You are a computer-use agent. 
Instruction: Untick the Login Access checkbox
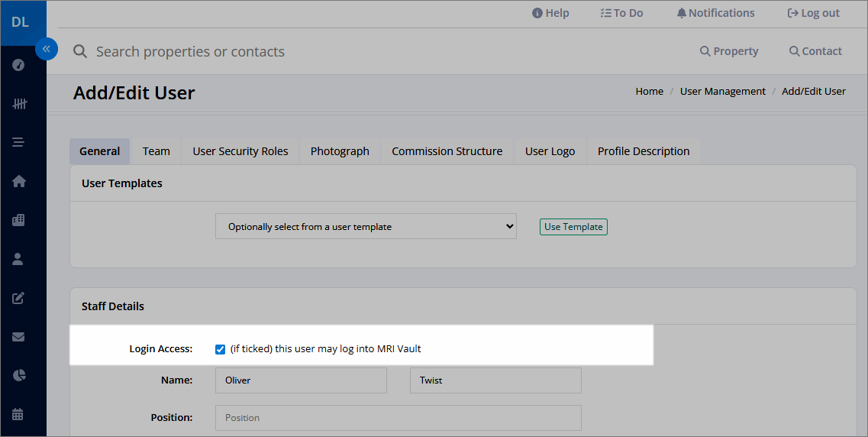coord(221,349)
